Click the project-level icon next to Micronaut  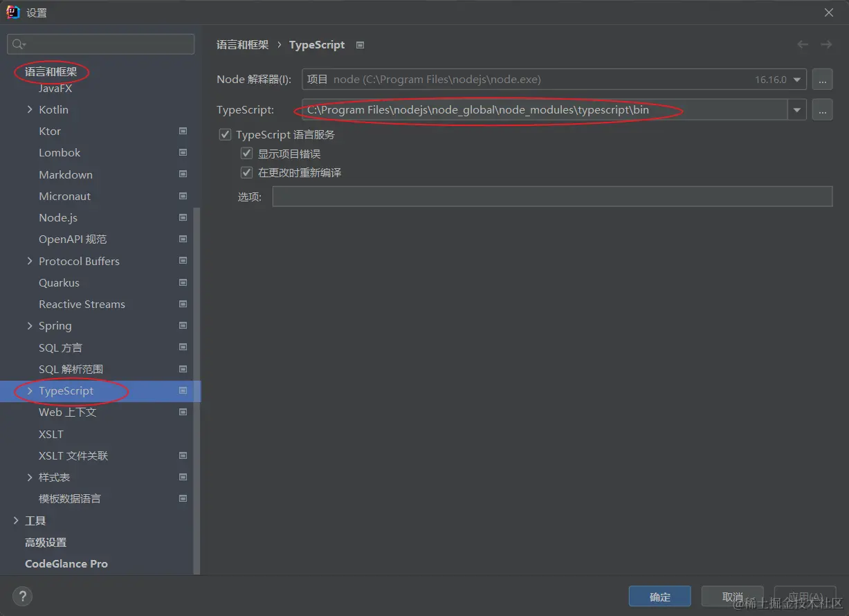tap(183, 196)
